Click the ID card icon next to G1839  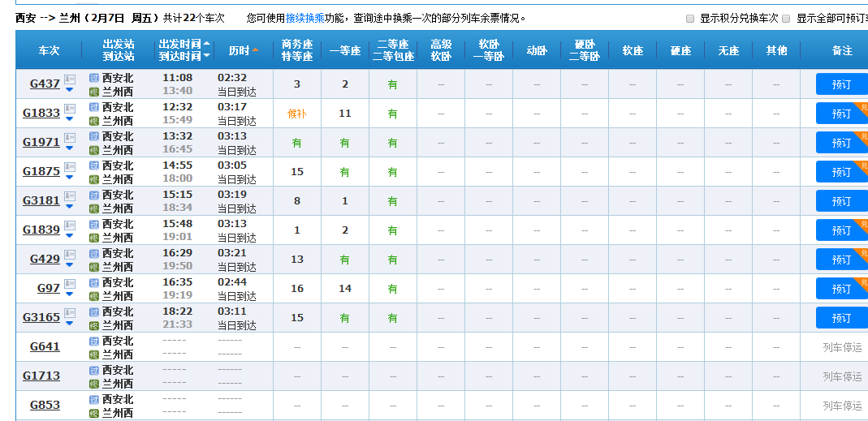pyautogui.click(x=70, y=226)
